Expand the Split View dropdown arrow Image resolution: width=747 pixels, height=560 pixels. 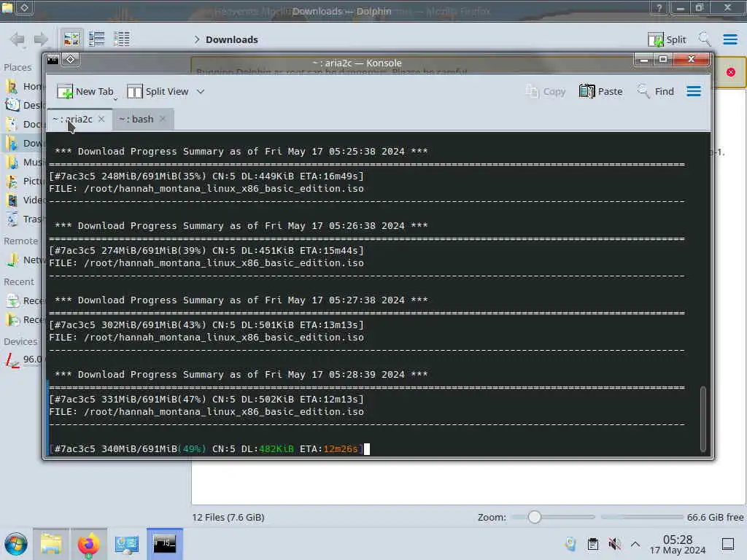(201, 91)
